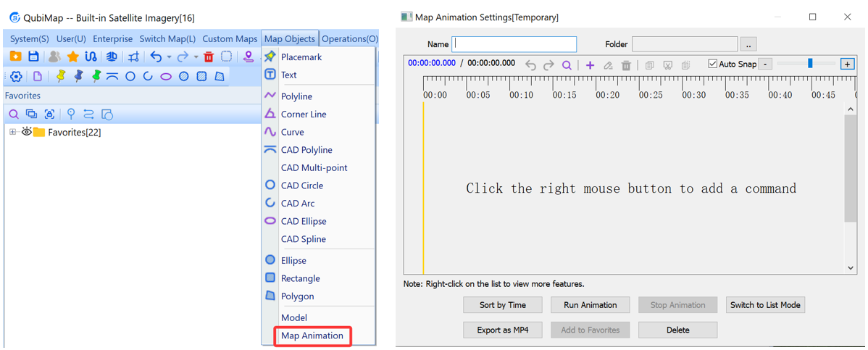Image resolution: width=868 pixels, height=350 pixels.
Task: Click the main toolbar undo arrow
Action: pyautogui.click(x=156, y=57)
